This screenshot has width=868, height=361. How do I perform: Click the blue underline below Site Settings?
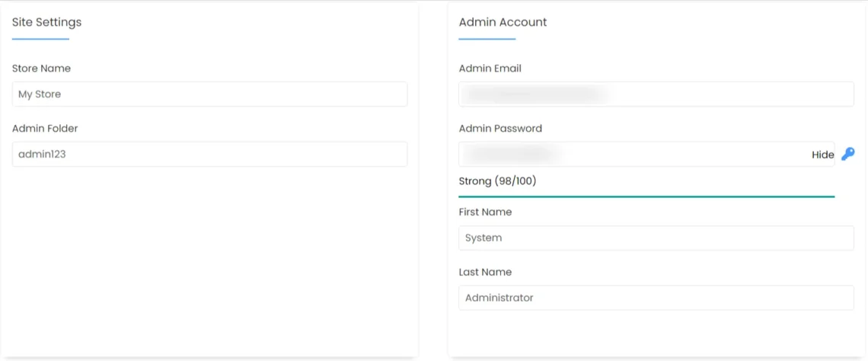(x=40, y=39)
